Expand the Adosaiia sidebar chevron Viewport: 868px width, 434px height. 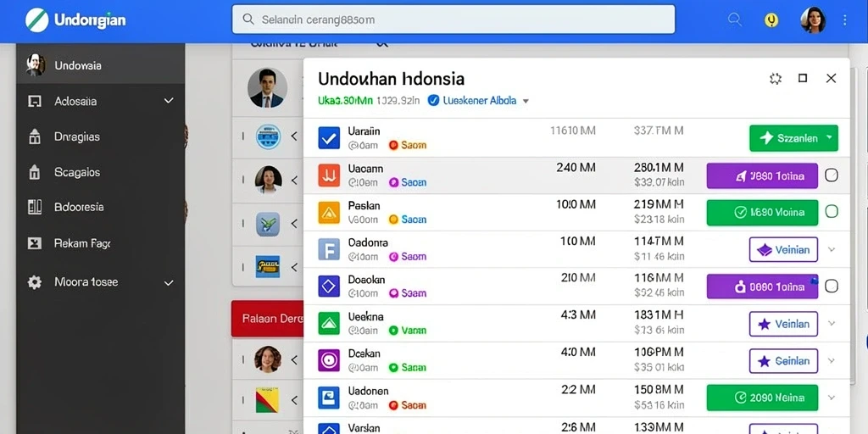pos(169,101)
